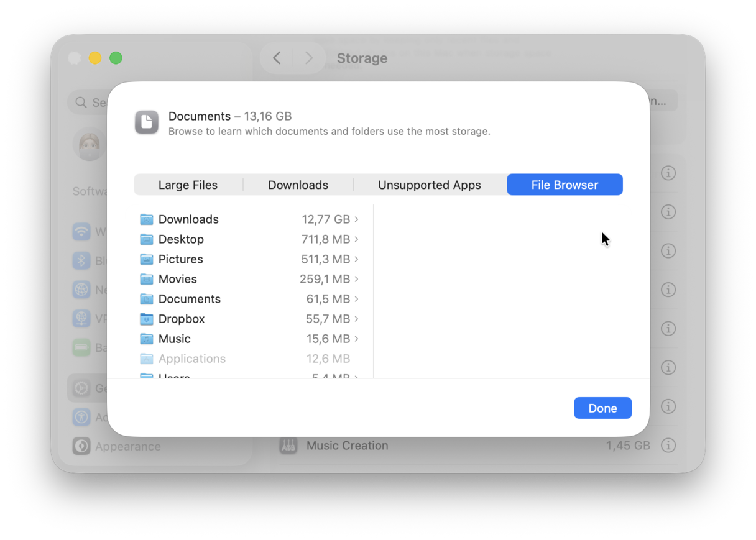Click the Downloads folder icon
This screenshot has width=756, height=540.
147,219
